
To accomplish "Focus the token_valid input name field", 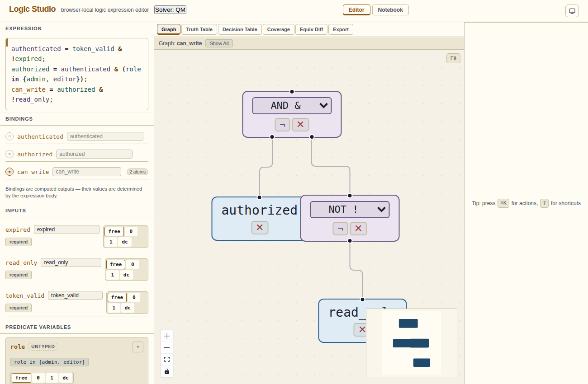I will point(75,295).
